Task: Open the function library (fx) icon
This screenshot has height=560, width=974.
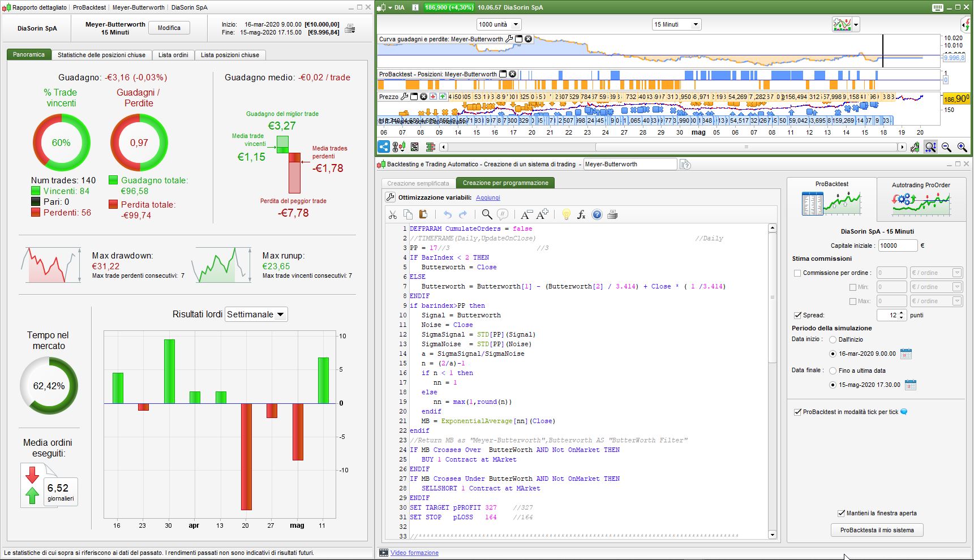Action: (x=581, y=215)
